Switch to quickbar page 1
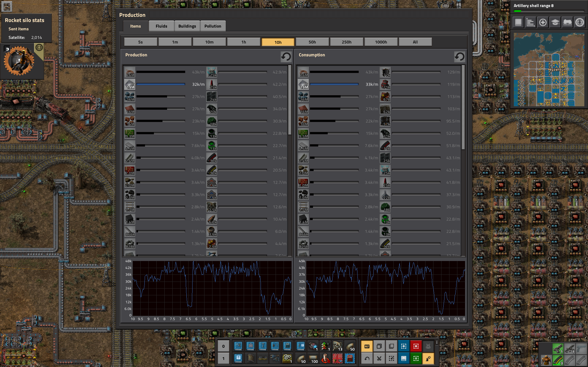This screenshot has width=588, height=367. point(223,358)
